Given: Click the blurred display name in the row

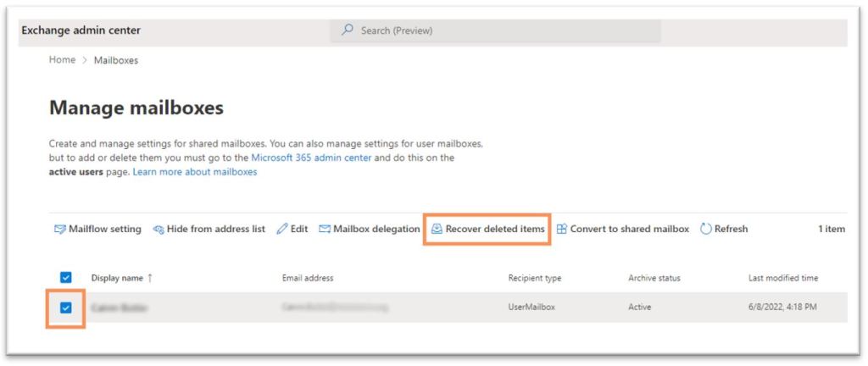Looking at the screenshot, I should coord(119,308).
